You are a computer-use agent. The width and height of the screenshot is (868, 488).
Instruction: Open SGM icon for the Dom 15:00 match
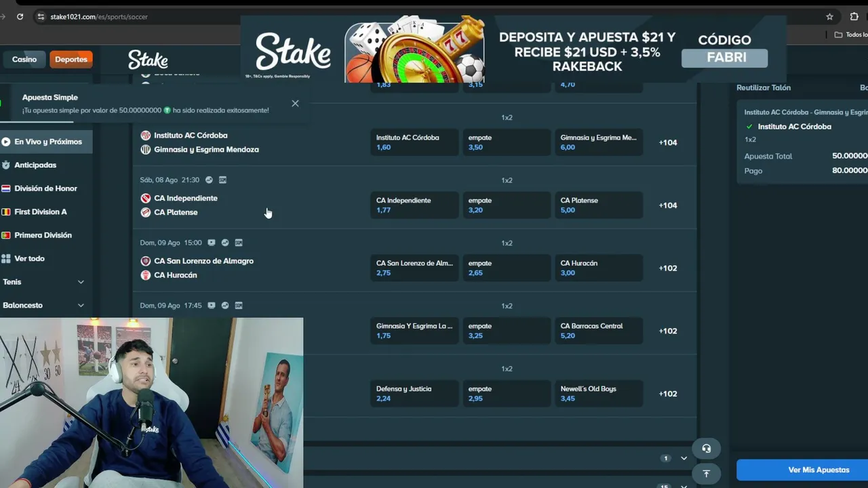tap(239, 243)
